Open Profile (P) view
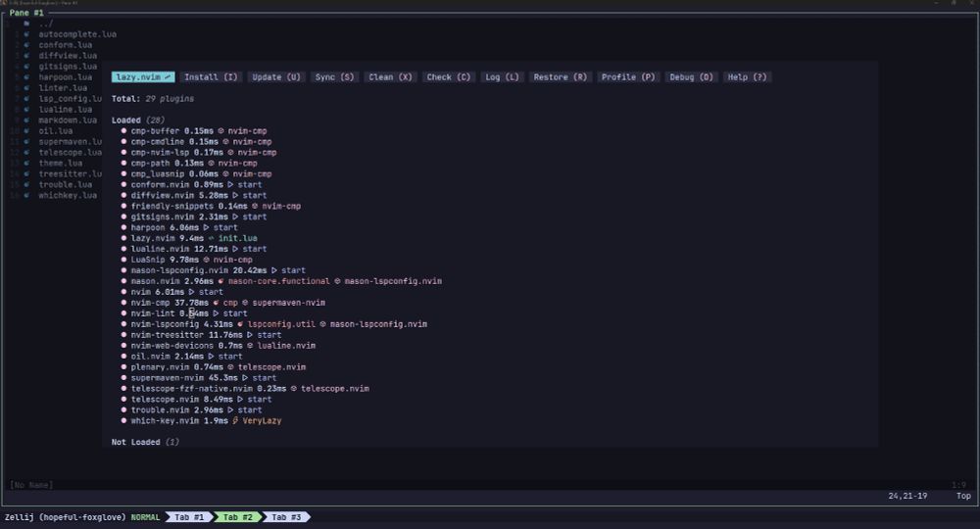Image resolution: width=980 pixels, height=529 pixels. tap(627, 76)
